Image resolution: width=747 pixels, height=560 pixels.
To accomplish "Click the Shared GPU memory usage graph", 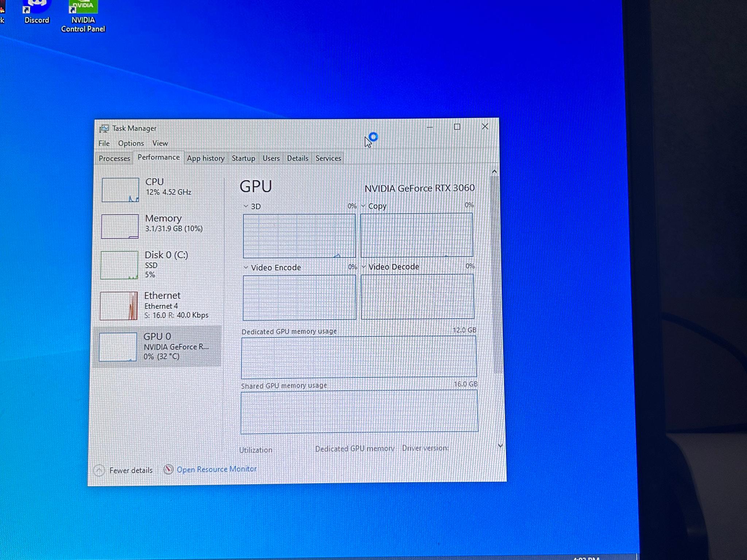I will [x=359, y=412].
